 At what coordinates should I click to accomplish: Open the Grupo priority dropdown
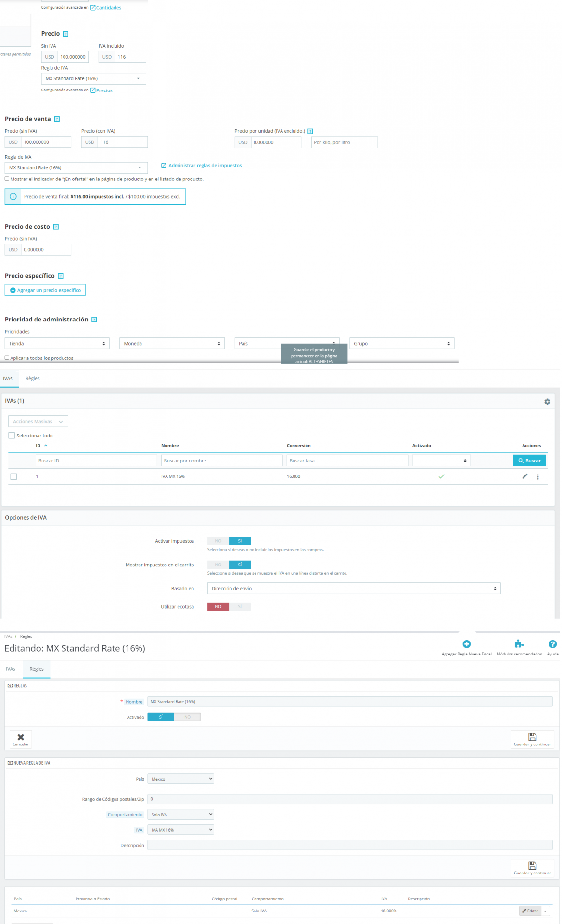click(402, 343)
